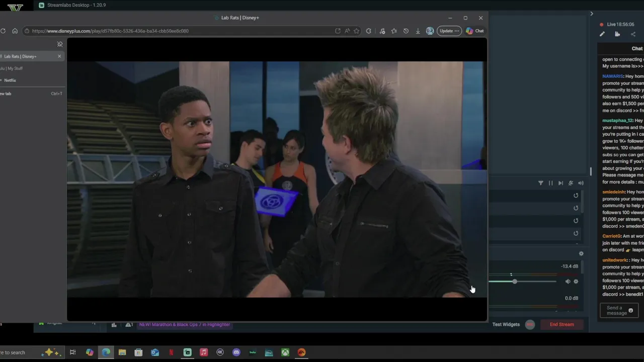Click smiedeinh username in chat

613,192
